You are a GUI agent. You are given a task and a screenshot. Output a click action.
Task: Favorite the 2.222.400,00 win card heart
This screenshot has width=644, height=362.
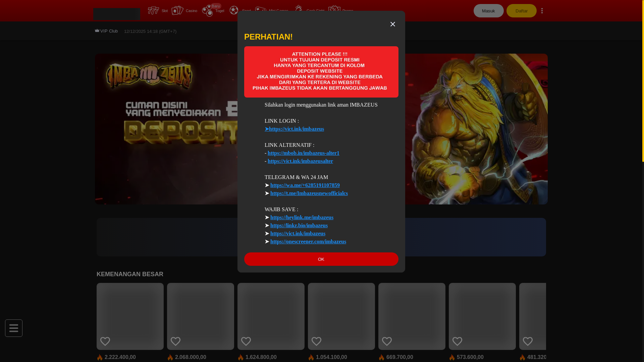tap(105, 341)
